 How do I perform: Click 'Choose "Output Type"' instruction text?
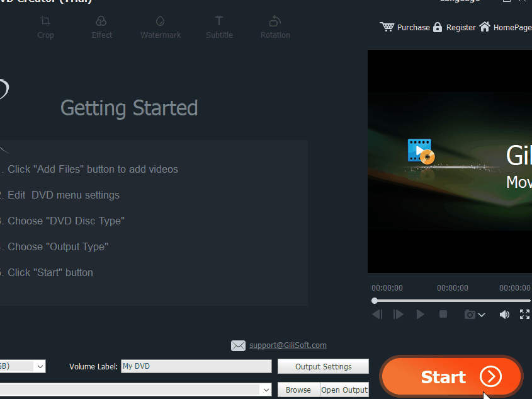click(x=58, y=246)
